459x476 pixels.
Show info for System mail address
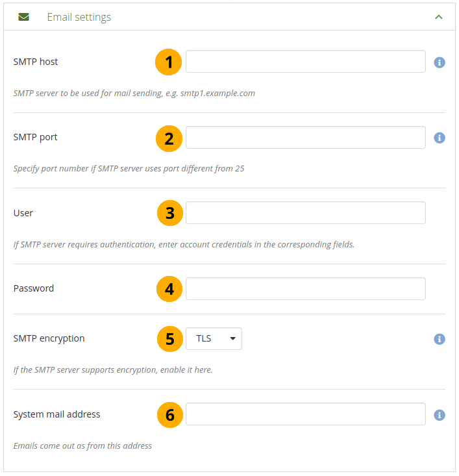pos(440,414)
